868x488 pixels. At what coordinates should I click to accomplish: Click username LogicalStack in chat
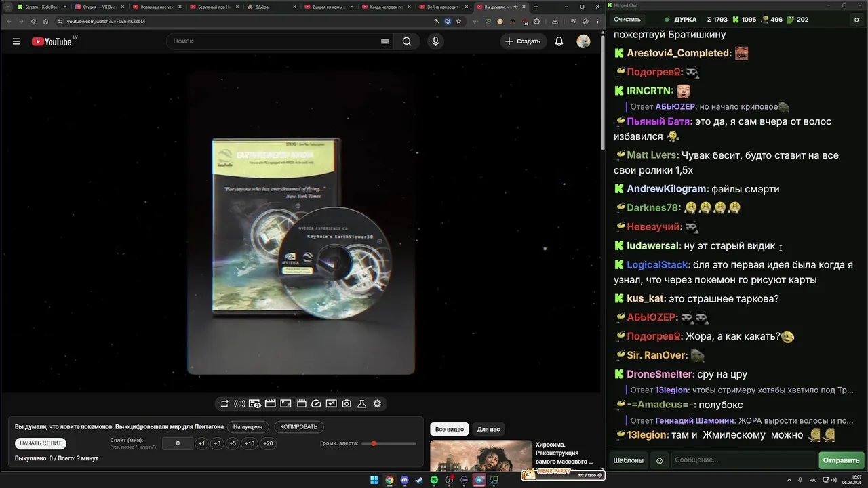[657, 265]
